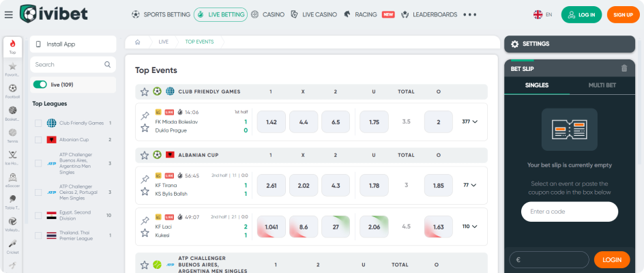Pin the FK Mlada Boleslav match

pos(145,115)
